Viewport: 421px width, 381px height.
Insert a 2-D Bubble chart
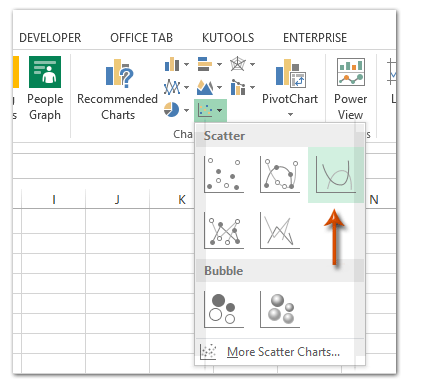coord(224,309)
